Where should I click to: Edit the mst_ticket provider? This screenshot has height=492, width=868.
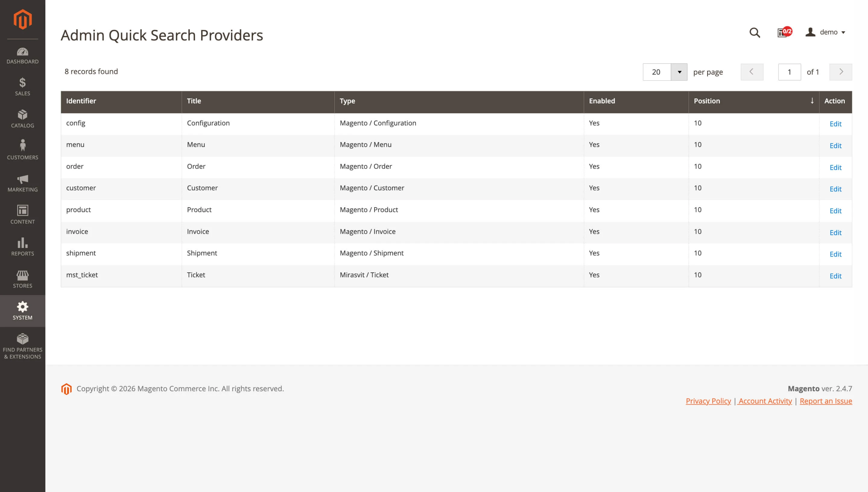tap(835, 276)
